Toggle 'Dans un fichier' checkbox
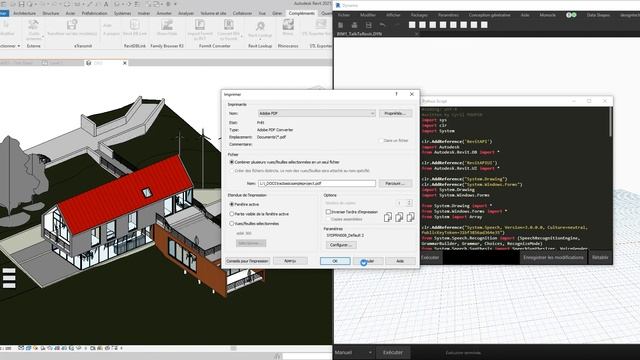This screenshot has width=640, height=360. (x=381, y=140)
